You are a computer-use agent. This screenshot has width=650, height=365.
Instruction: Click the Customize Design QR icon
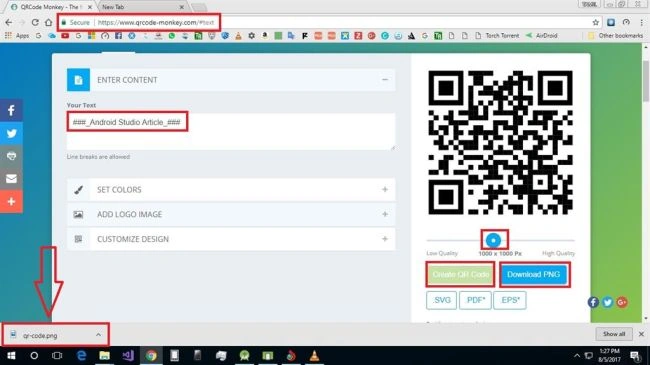78,239
